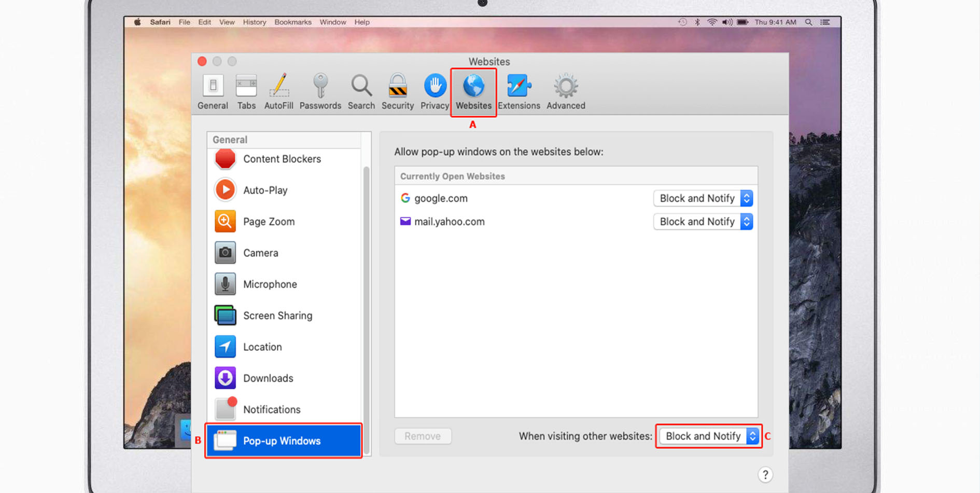Click the help question mark button
Viewport: 980px width, 493px height.
765,475
